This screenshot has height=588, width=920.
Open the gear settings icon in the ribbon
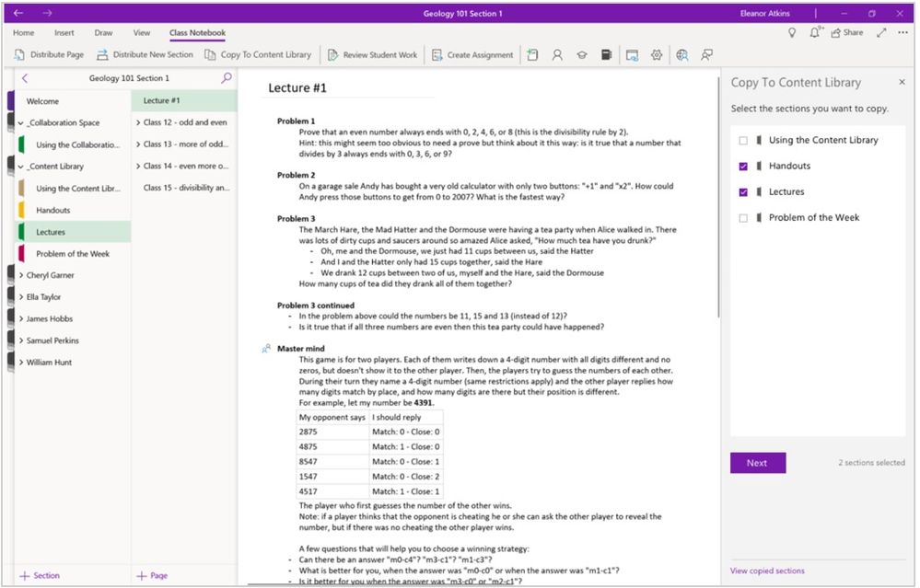(657, 54)
